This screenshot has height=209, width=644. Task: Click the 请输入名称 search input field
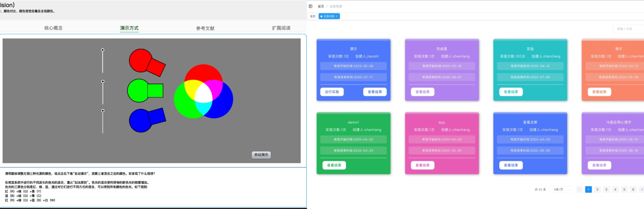pos(628,29)
